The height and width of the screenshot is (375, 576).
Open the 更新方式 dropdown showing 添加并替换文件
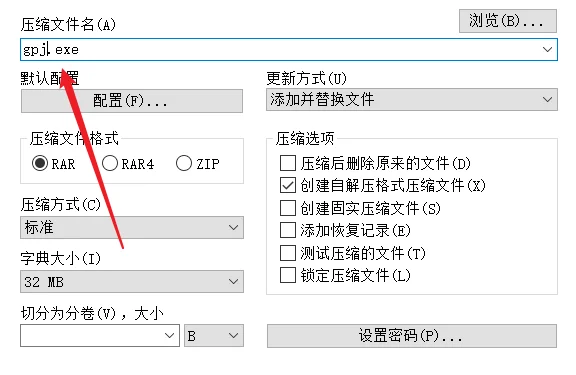(x=412, y=100)
